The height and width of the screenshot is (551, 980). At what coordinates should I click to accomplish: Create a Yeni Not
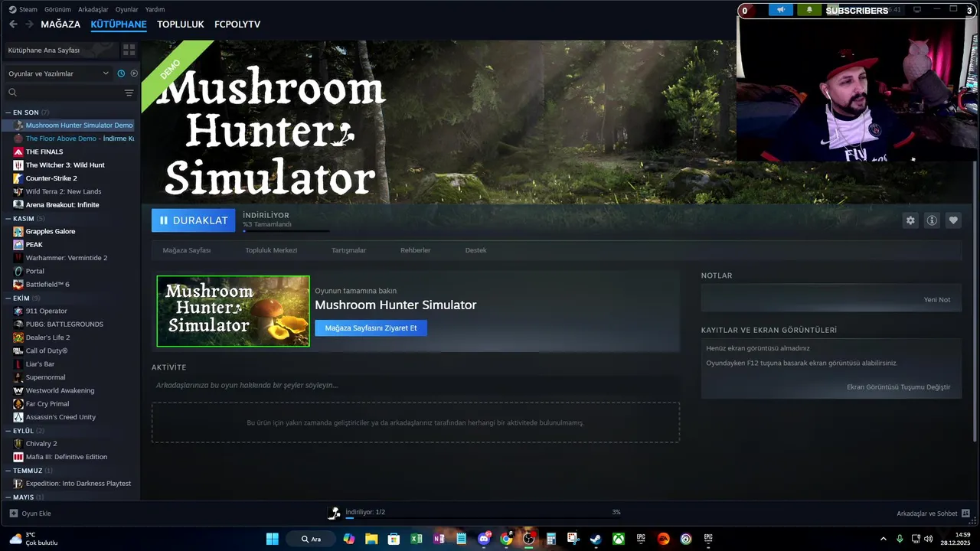(x=937, y=299)
